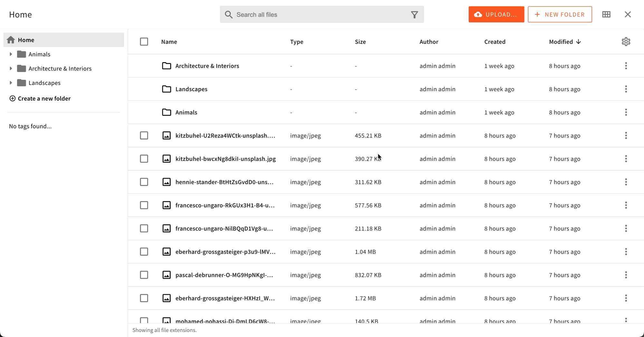The height and width of the screenshot is (337, 644).
Task: Toggle Modified column sort order
Action: [x=561, y=42]
